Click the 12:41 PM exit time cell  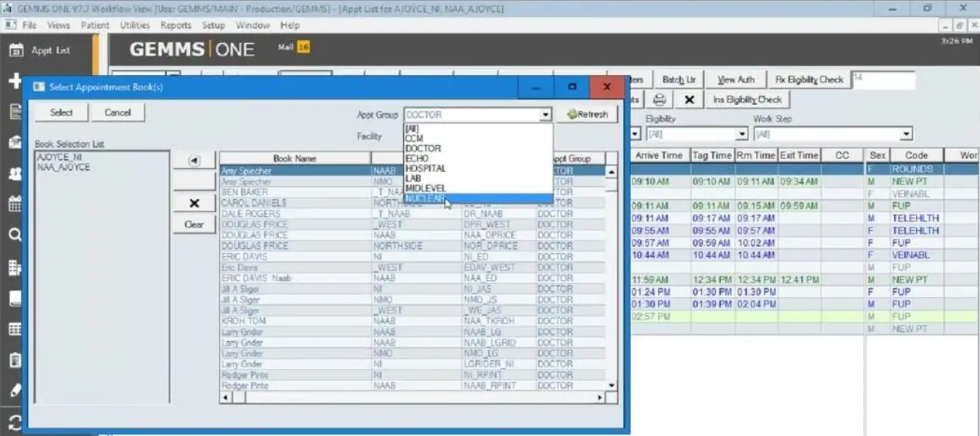[799, 279]
